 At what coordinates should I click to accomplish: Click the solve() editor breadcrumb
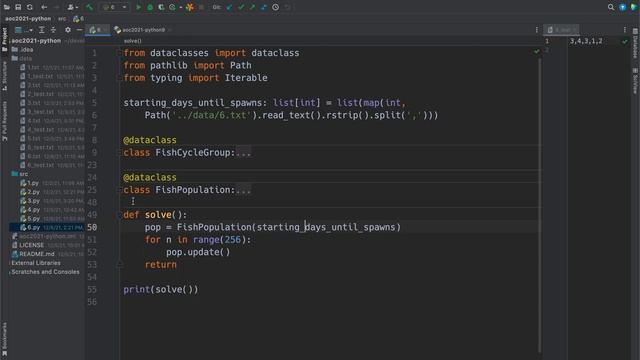[133, 41]
